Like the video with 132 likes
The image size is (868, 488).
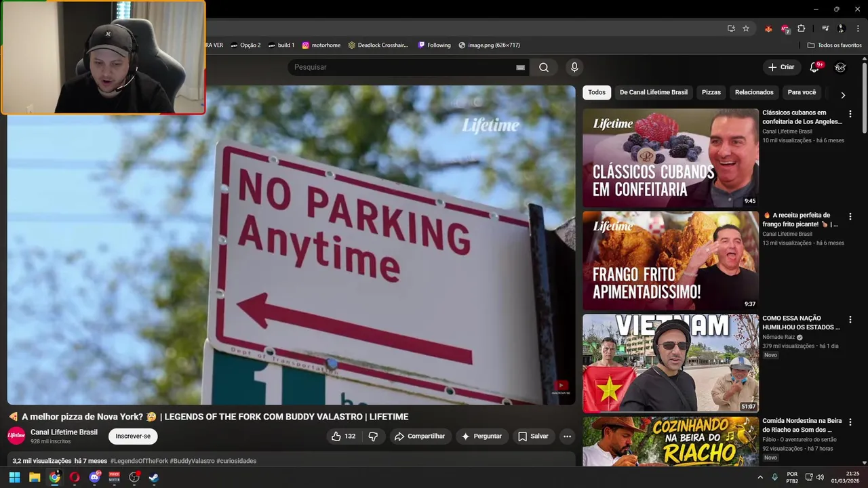pyautogui.click(x=343, y=436)
